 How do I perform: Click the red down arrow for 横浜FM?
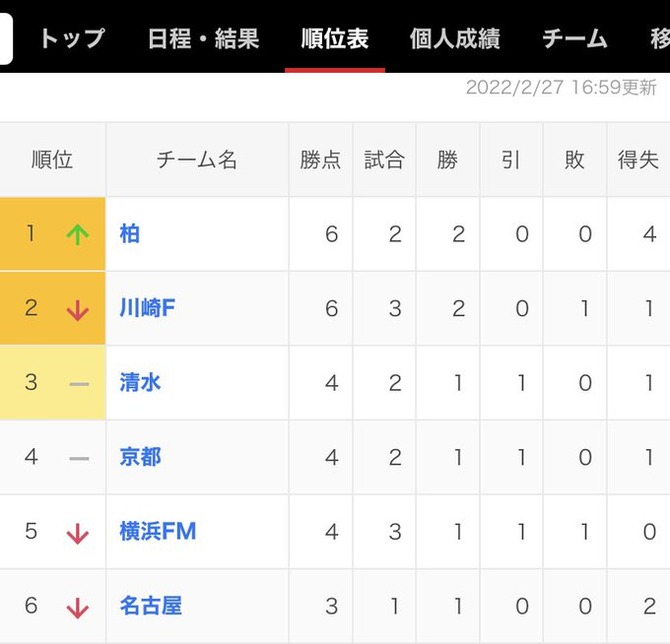pos(78,534)
